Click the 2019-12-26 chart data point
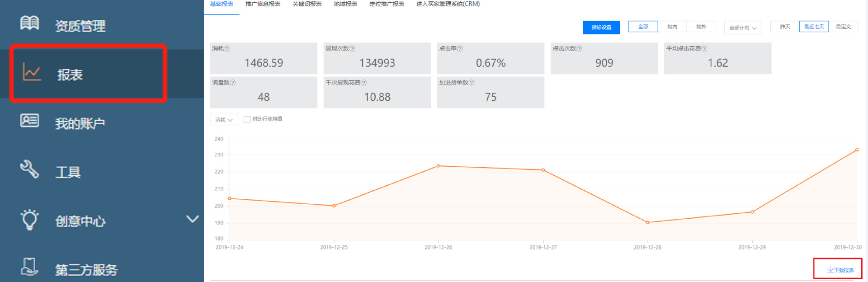868x282 pixels. click(x=439, y=166)
